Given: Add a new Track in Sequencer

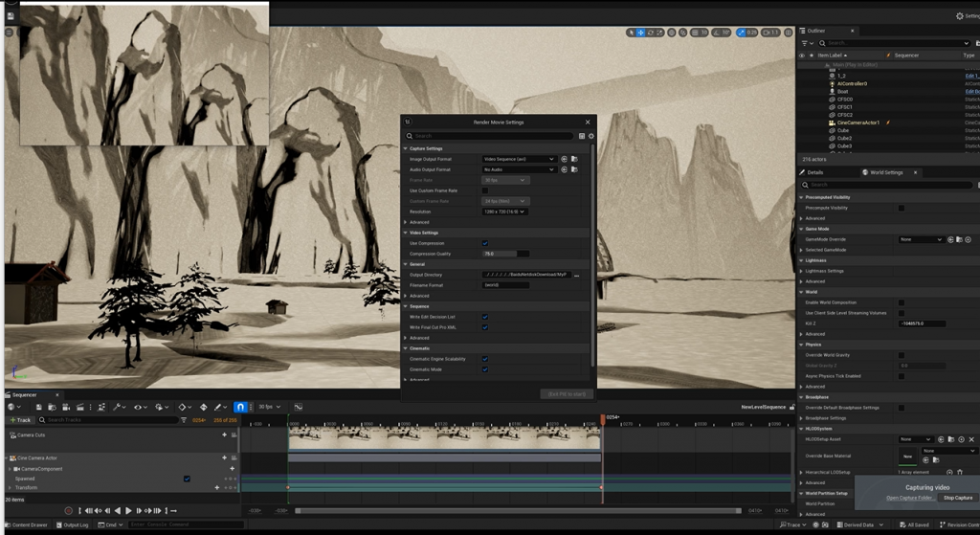Looking at the screenshot, I should [x=21, y=420].
